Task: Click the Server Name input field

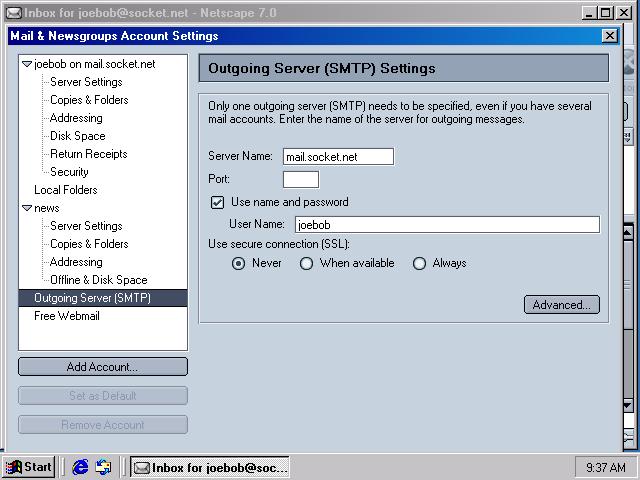Action: (x=338, y=157)
